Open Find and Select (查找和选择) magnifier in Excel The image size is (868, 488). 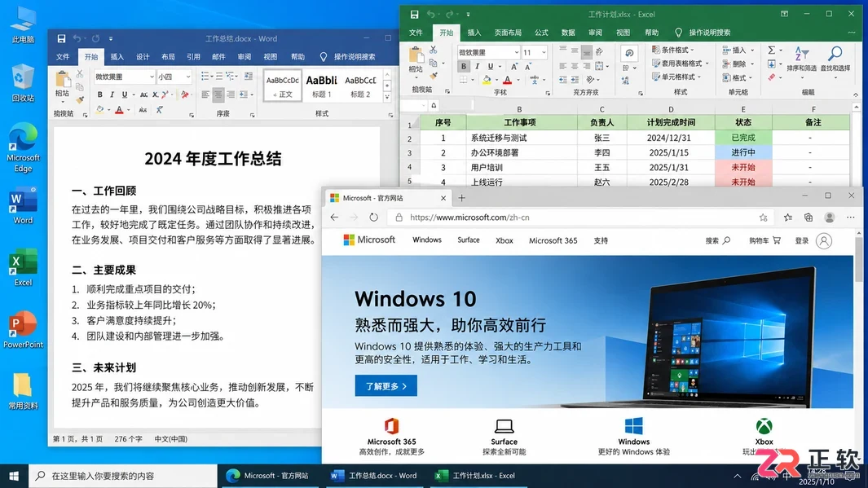(835, 59)
